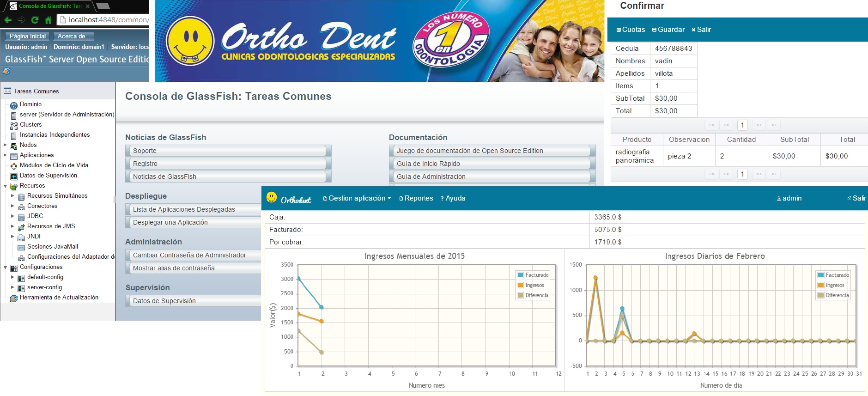Open the Gestion aplicación dropdown menu
The image size is (868, 396).
click(357, 198)
